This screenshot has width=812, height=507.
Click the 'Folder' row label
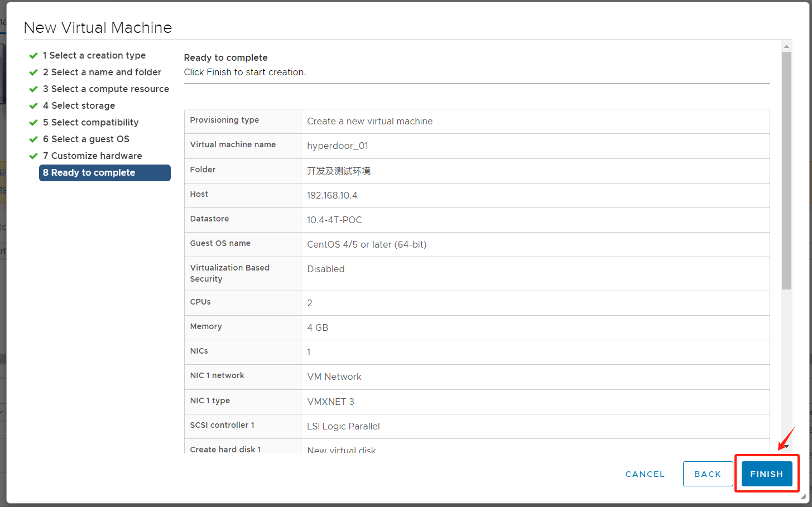click(x=203, y=170)
